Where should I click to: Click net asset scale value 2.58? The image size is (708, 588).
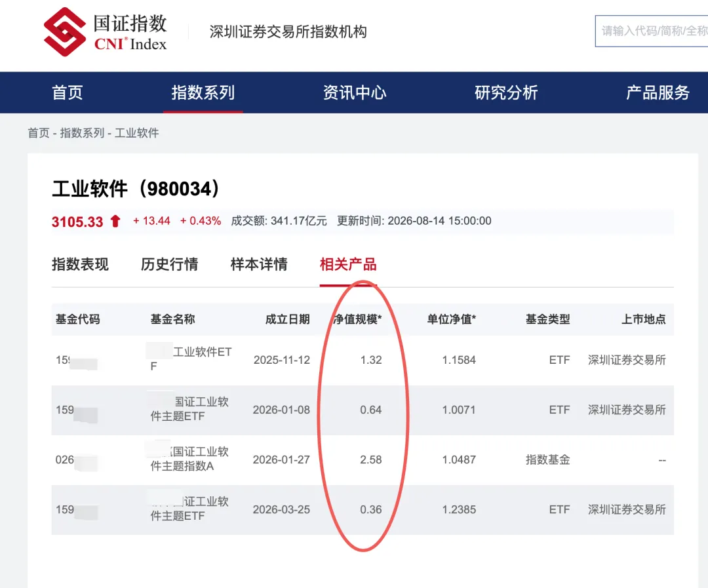pos(370,460)
